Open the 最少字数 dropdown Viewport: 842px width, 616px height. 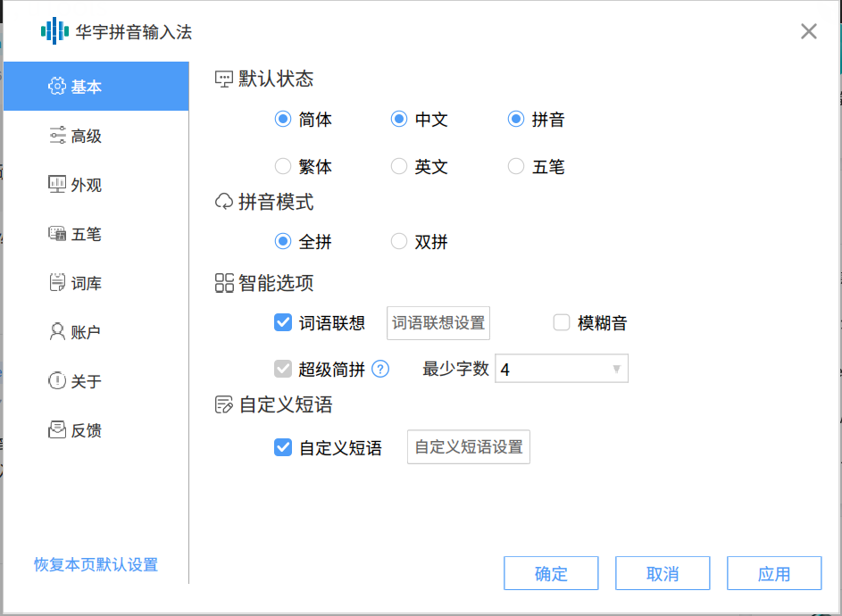click(x=561, y=368)
